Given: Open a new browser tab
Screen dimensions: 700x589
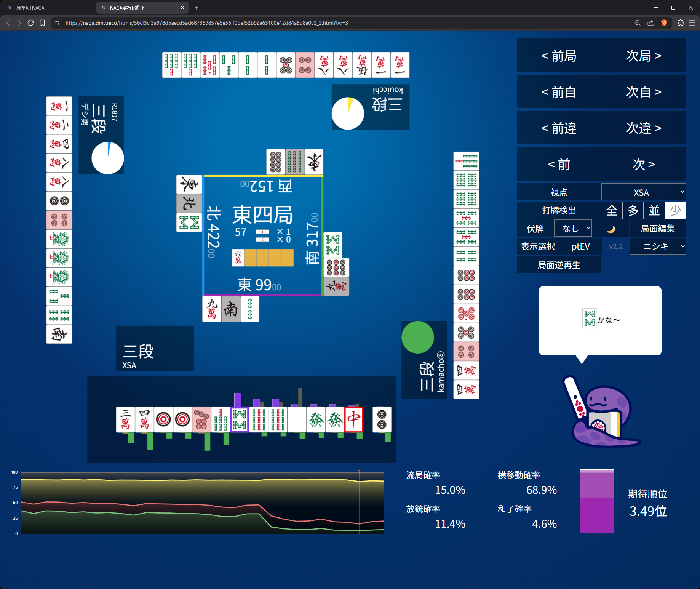Looking at the screenshot, I should coord(197,8).
